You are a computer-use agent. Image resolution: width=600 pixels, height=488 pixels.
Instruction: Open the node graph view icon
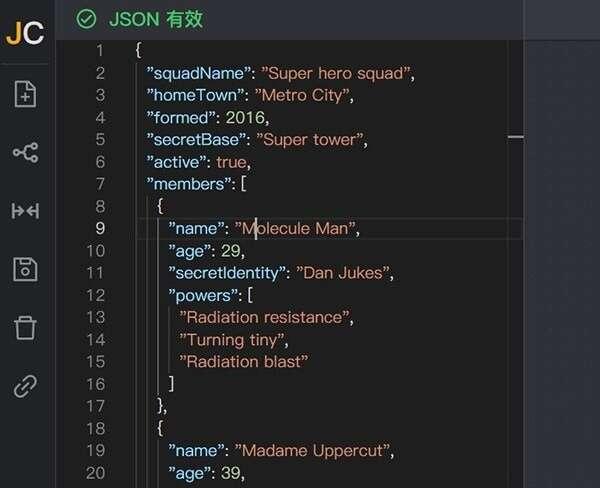pyautogui.click(x=25, y=152)
